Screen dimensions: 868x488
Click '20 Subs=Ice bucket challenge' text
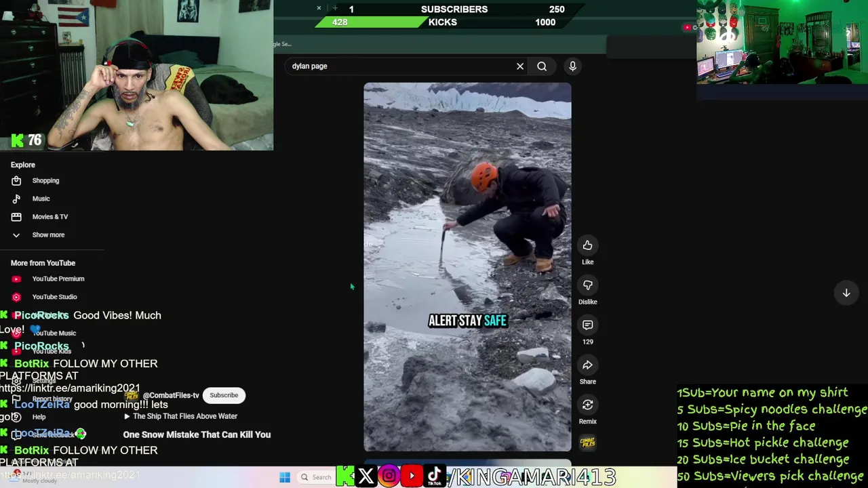coord(763,460)
